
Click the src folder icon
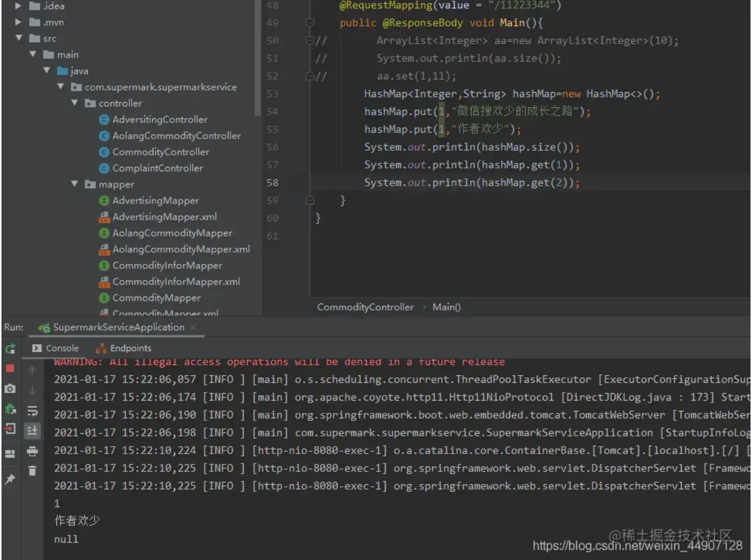click(x=35, y=38)
